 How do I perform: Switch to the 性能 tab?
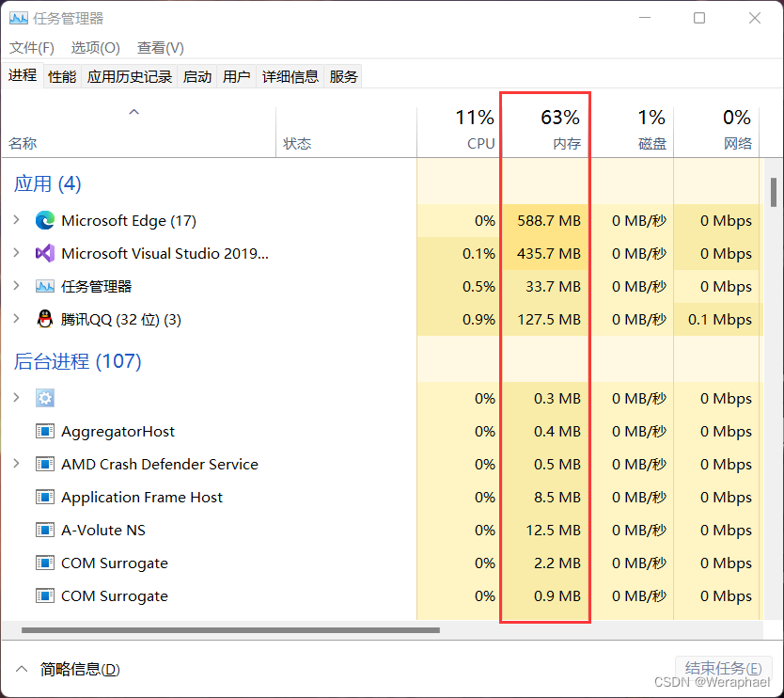(62, 76)
